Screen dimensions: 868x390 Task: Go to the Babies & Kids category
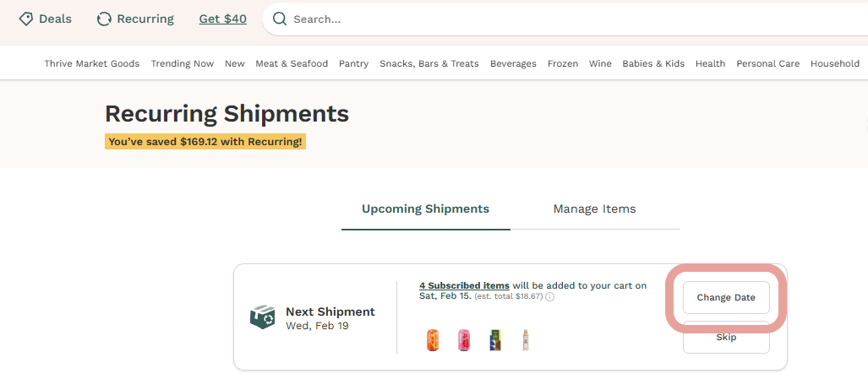pyautogui.click(x=653, y=63)
